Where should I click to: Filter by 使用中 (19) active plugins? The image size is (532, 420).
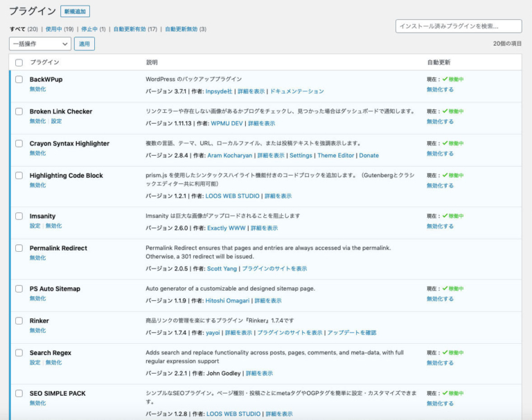point(60,29)
